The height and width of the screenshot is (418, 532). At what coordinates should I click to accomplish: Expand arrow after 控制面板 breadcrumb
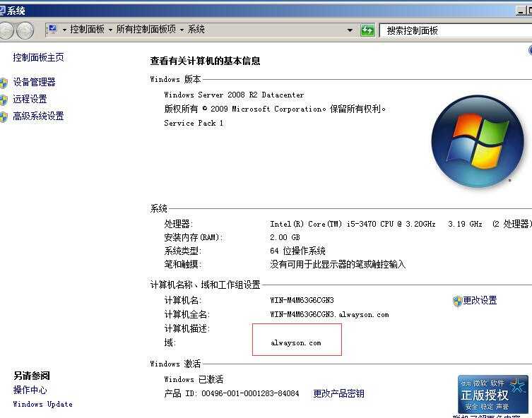coord(110,30)
